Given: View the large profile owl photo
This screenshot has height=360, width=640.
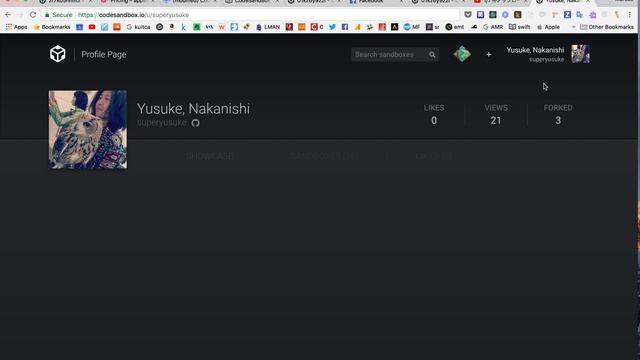Looking at the screenshot, I should point(88,129).
